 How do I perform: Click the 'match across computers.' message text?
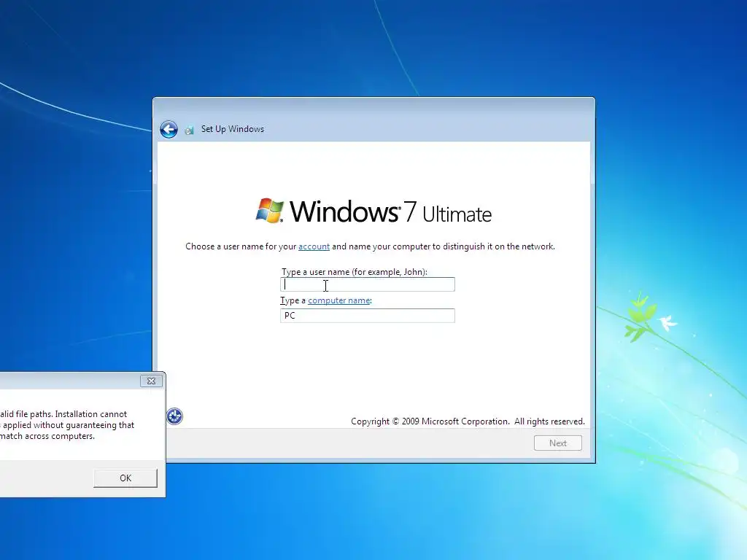[47, 436]
